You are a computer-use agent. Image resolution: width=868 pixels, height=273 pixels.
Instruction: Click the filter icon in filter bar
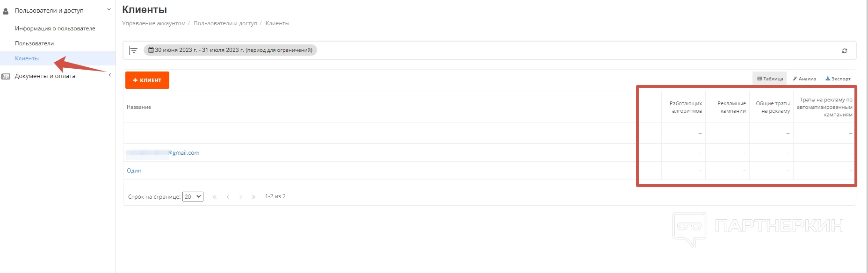pos(134,50)
